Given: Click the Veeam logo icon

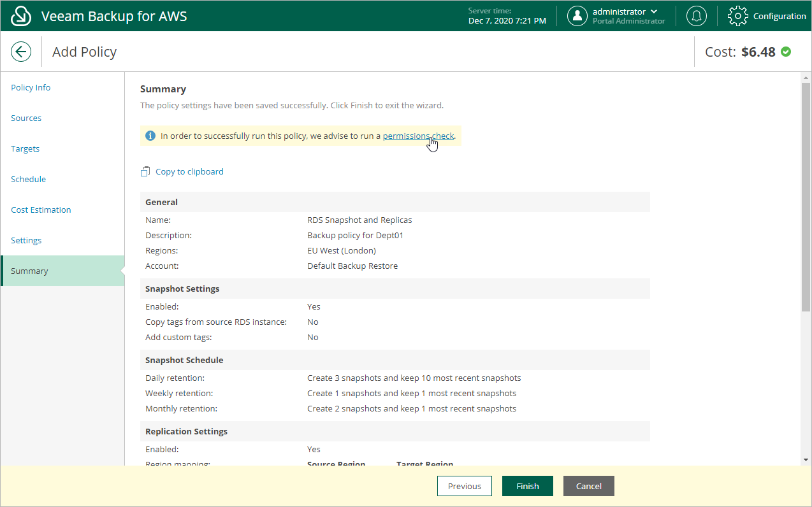Looking at the screenshot, I should tap(21, 16).
